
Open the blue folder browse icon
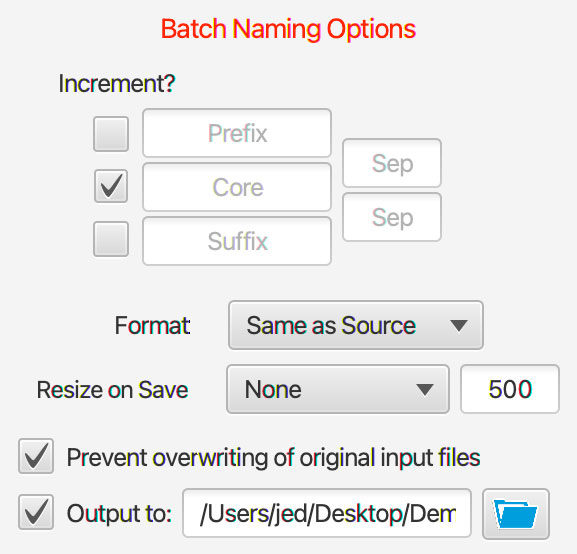coord(516,514)
